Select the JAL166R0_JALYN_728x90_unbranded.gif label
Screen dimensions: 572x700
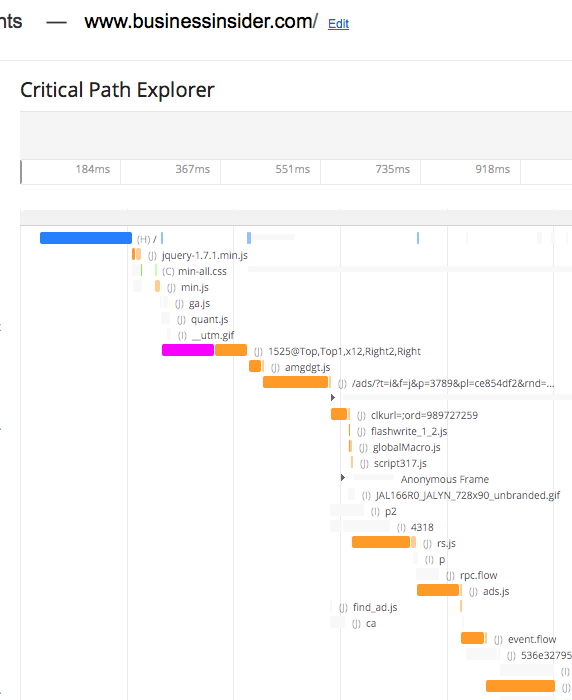(x=468, y=496)
